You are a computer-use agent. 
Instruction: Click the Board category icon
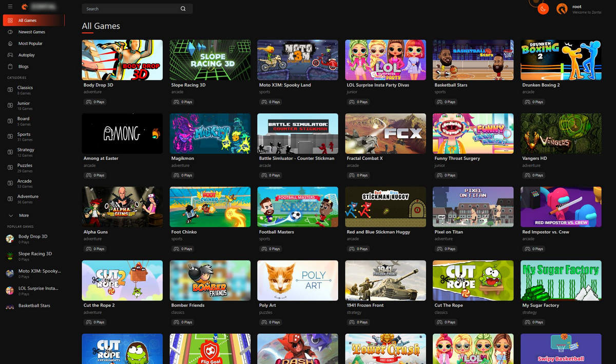pos(11,121)
